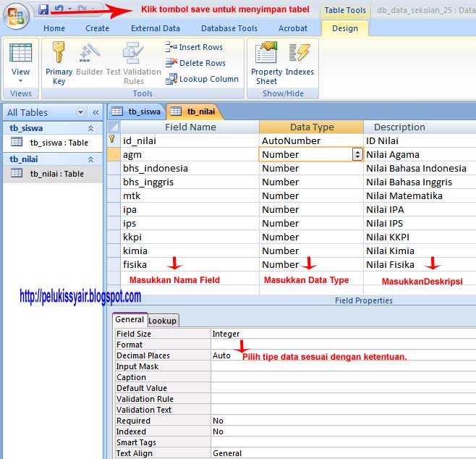Screen dimensions: 476x459
Task: Click description Nilai Matematika
Action: [x=404, y=196]
